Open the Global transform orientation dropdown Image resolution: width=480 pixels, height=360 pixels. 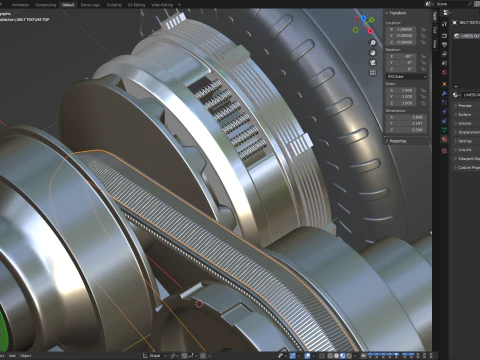(154, 356)
